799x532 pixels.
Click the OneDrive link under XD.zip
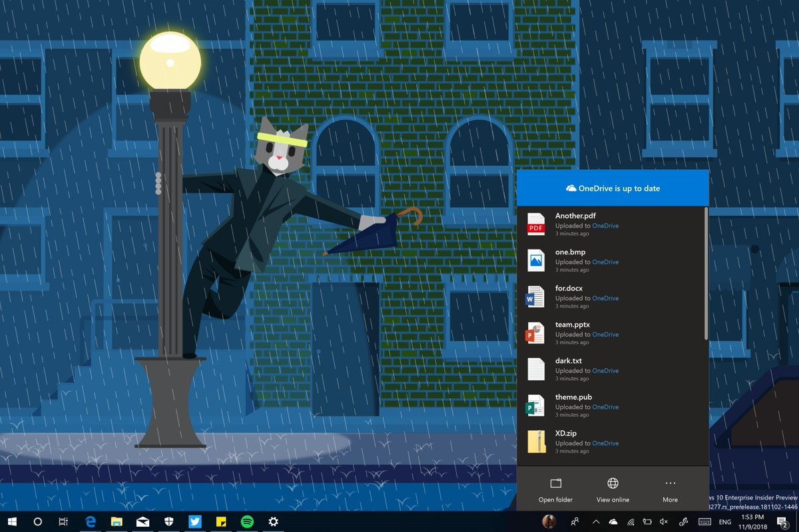(x=605, y=443)
